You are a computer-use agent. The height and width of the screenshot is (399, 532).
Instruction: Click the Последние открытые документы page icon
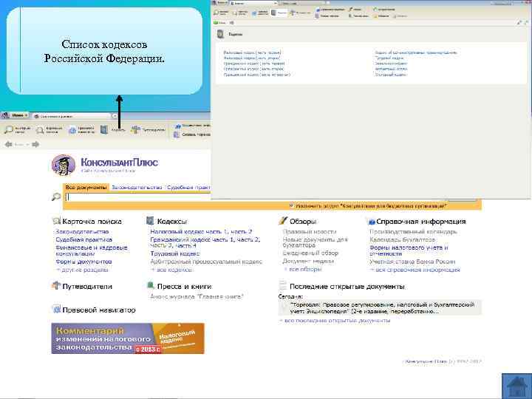[x=282, y=286]
